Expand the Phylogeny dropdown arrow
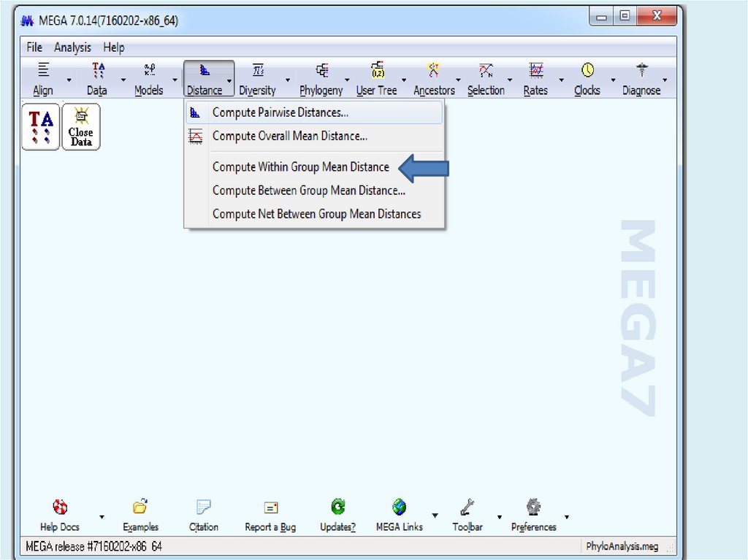Screen dimensions: 748x560 (347, 80)
